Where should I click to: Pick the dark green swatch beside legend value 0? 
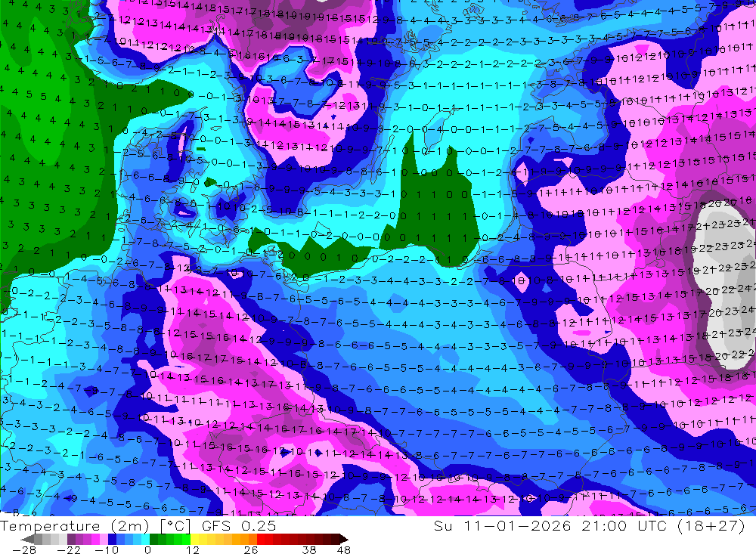153,539
